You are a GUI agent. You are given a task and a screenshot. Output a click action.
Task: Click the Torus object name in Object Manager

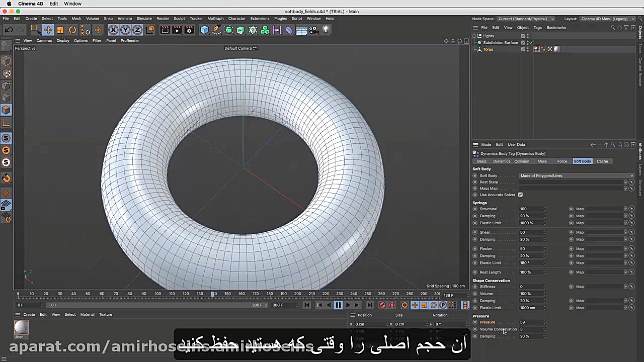coord(488,49)
